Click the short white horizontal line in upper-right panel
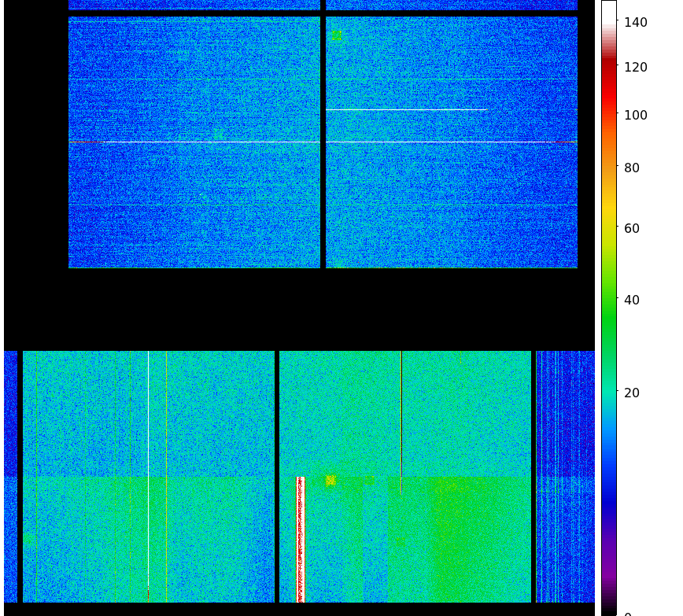 pos(405,109)
